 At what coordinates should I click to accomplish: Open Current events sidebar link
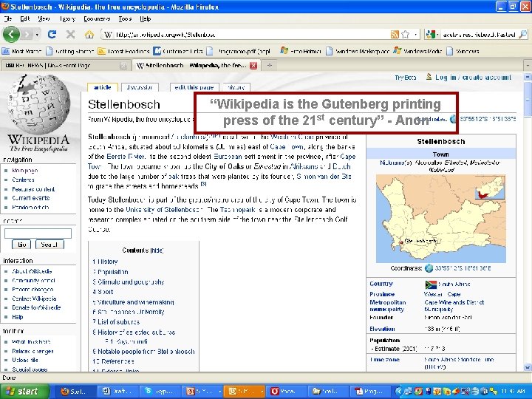(30, 198)
